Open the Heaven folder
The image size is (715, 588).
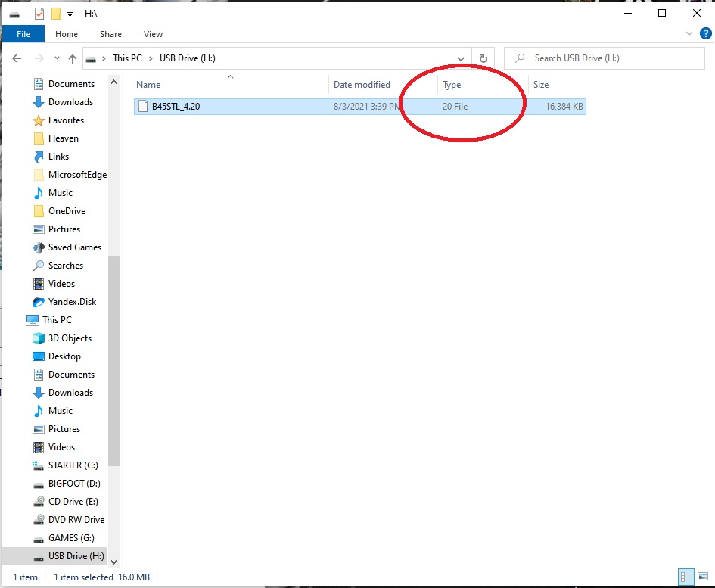click(64, 138)
